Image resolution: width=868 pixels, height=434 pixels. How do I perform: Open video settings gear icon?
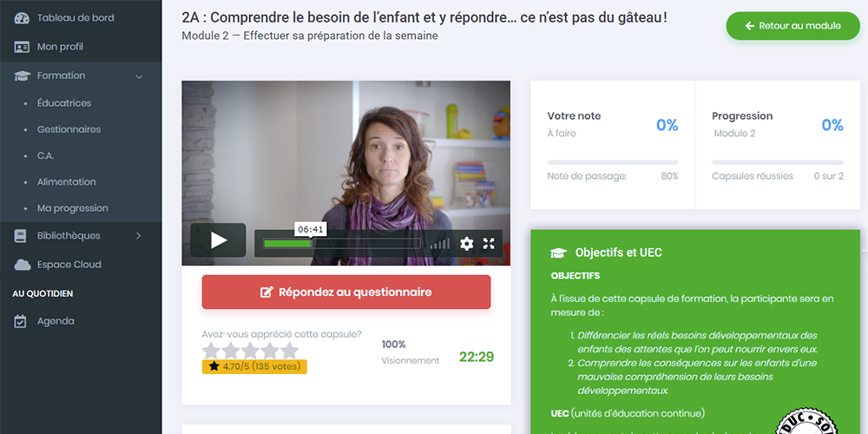click(x=467, y=244)
